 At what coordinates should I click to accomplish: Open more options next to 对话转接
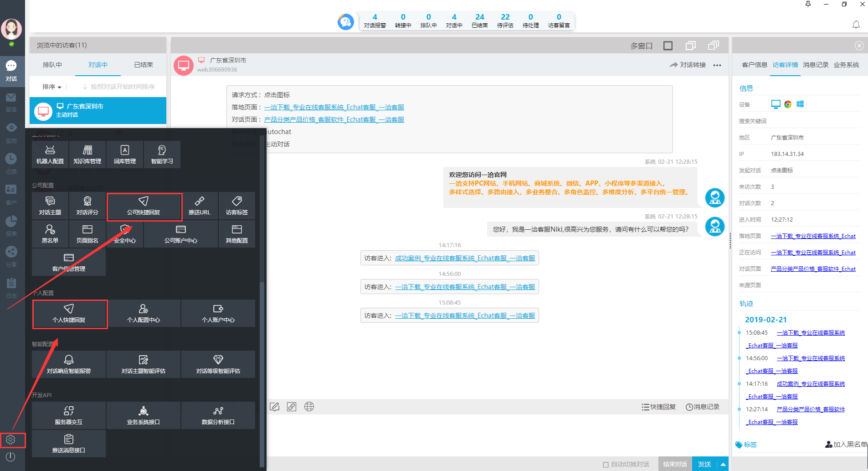click(x=717, y=65)
